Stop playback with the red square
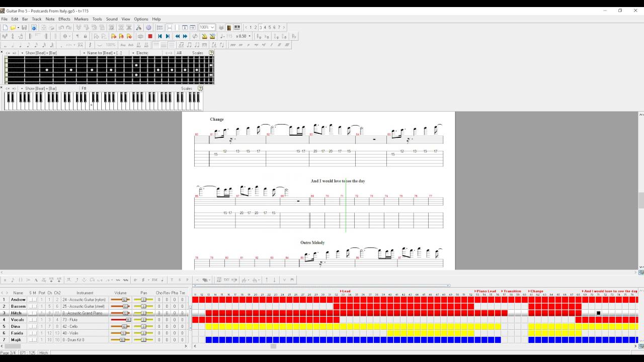 [x=150, y=36]
